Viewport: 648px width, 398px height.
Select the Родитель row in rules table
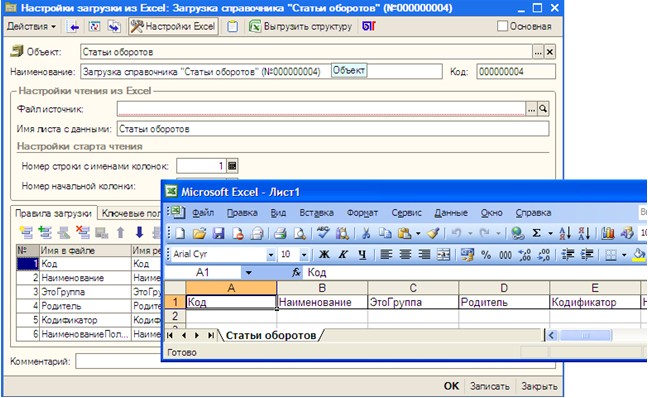coord(89,306)
